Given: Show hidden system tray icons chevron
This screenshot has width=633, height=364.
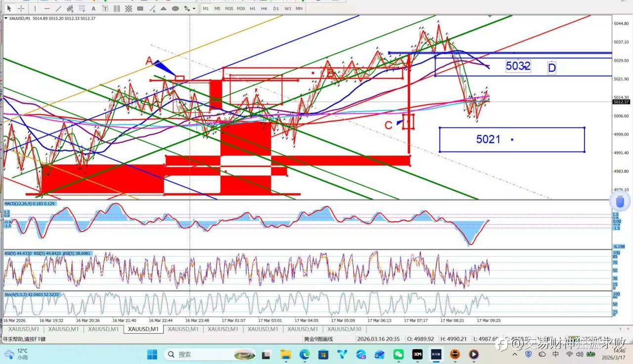Looking at the screenshot, I should [x=515, y=354].
